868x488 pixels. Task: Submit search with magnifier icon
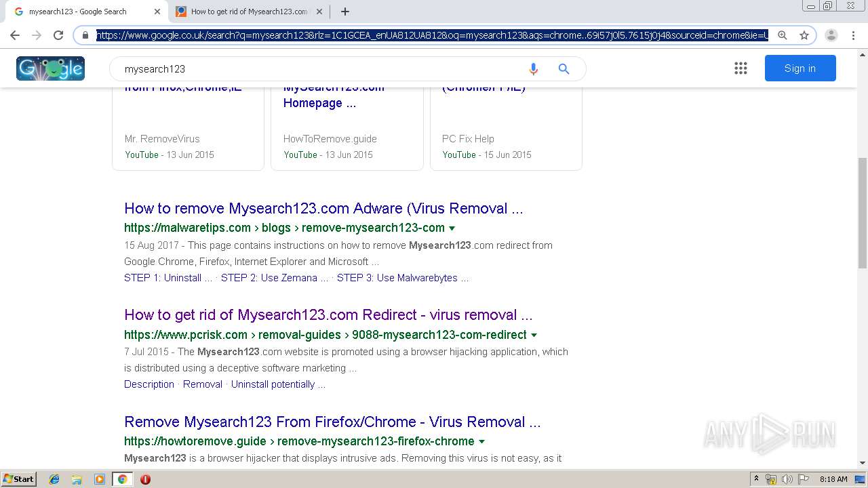tap(564, 68)
